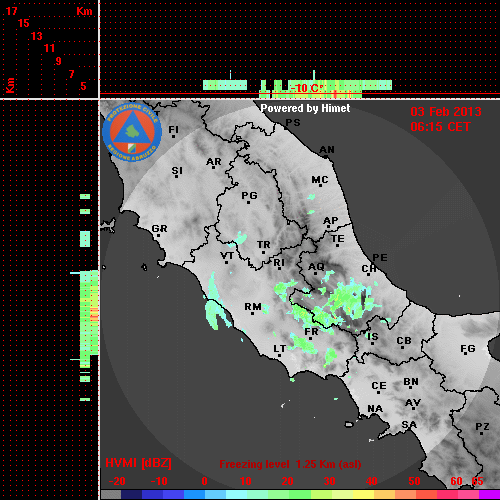This screenshot has width=500, height=500.
Task: Click the PZ city marker
Action: click(x=482, y=427)
